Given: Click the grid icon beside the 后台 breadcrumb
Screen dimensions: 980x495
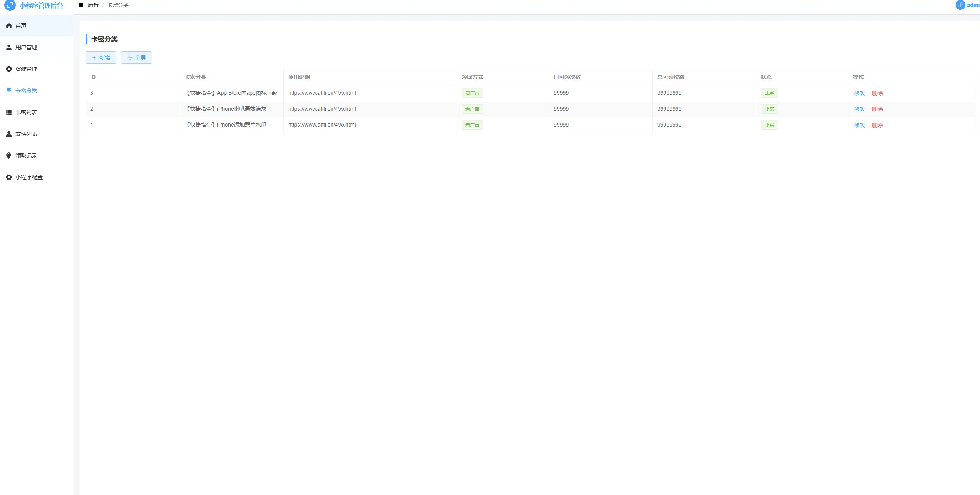Looking at the screenshot, I should (x=81, y=5).
